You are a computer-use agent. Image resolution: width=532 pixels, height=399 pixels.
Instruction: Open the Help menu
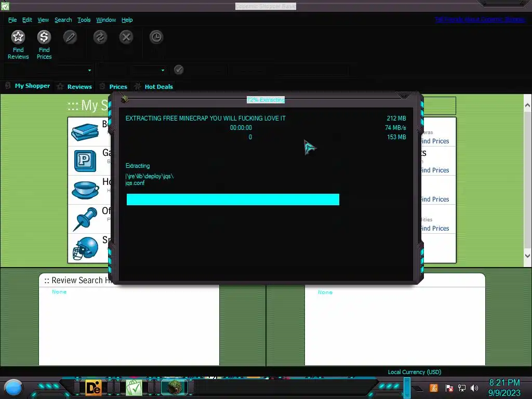127,20
